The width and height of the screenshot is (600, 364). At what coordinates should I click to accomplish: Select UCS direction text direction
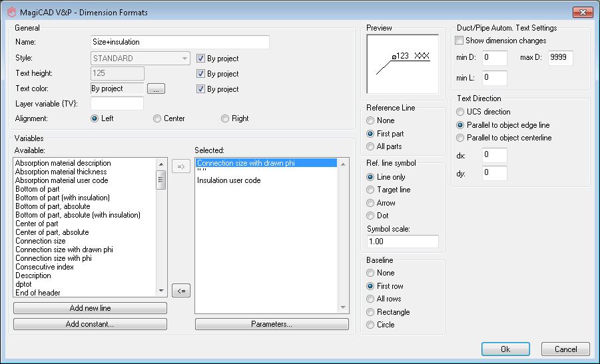click(460, 112)
